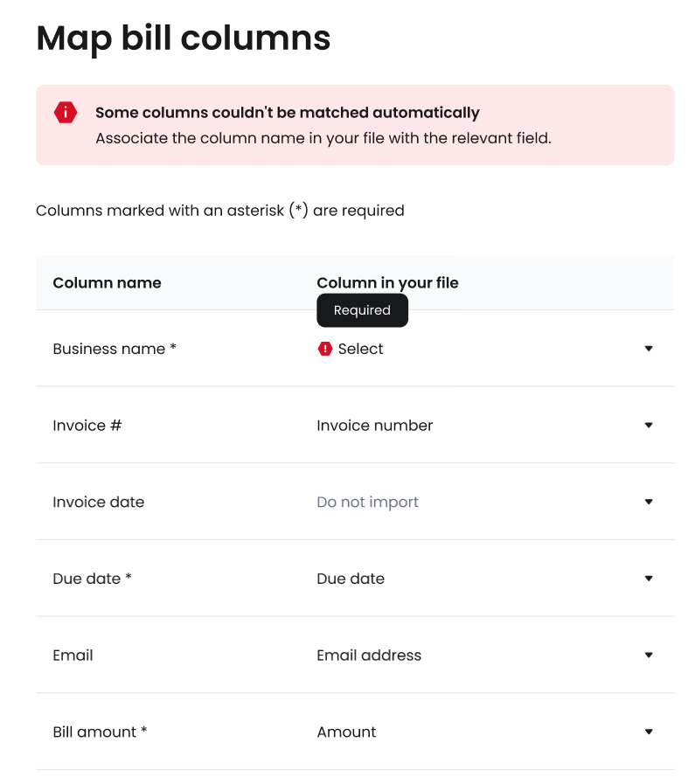
Task: Click the Invoice number mapped value
Action: [x=374, y=426]
